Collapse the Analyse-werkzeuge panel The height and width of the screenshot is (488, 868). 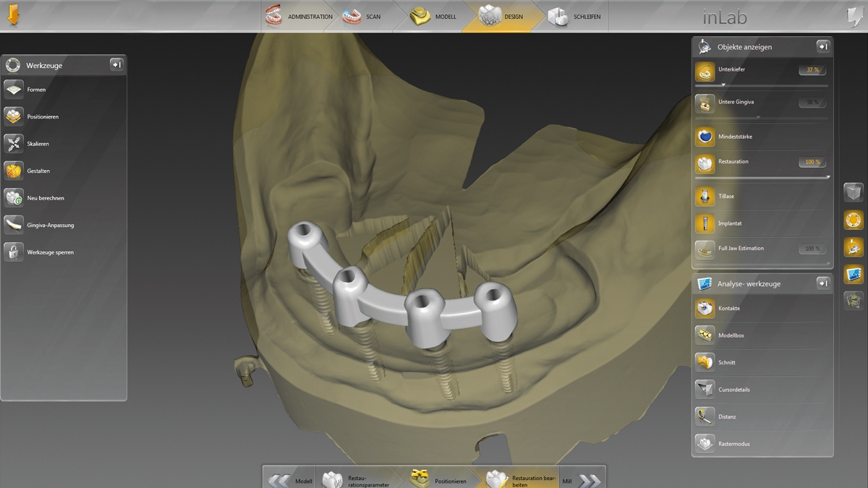pos(823,283)
